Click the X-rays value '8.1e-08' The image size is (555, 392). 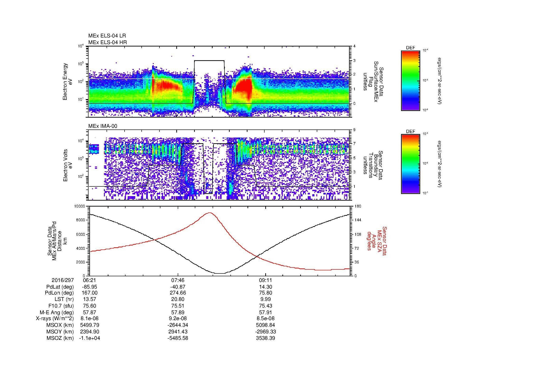(x=90, y=319)
